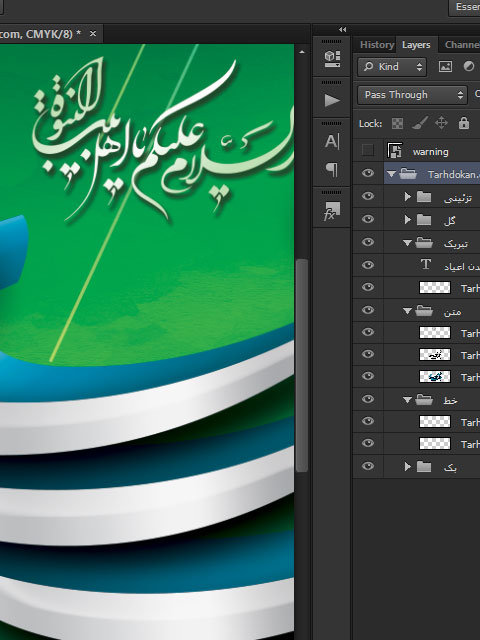Open the Character panel icon
Image resolution: width=480 pixels, height=640 pixels.
pos(332,142)
